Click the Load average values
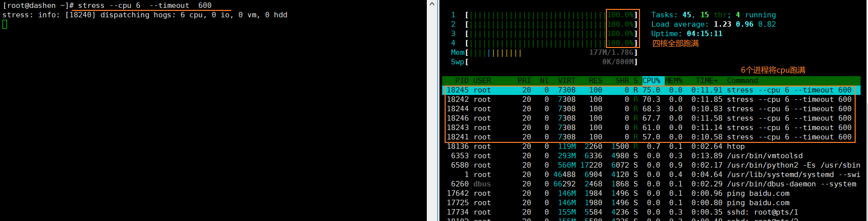Viewport: 868px width, 221px height. pyautogui.click(x=744, y=24)
